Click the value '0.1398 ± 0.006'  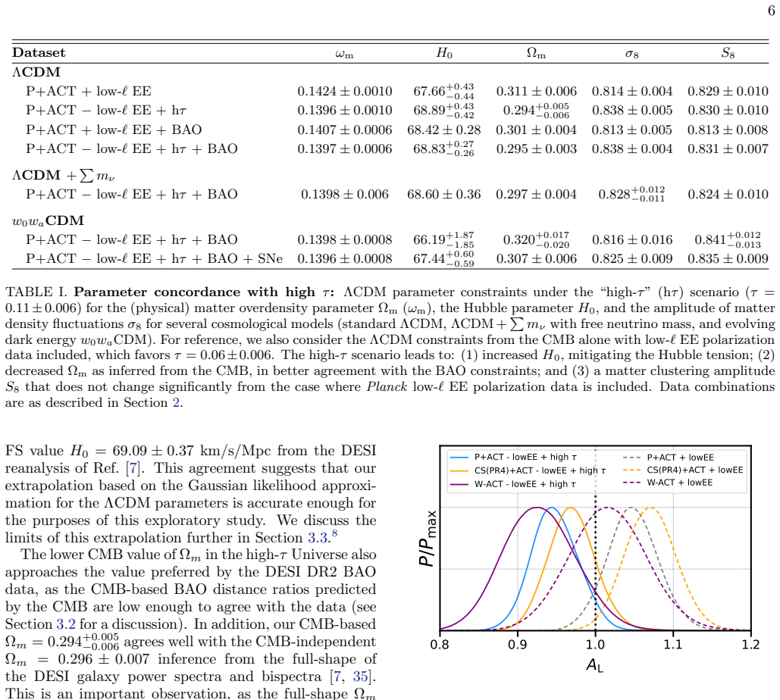coord(345,195)
